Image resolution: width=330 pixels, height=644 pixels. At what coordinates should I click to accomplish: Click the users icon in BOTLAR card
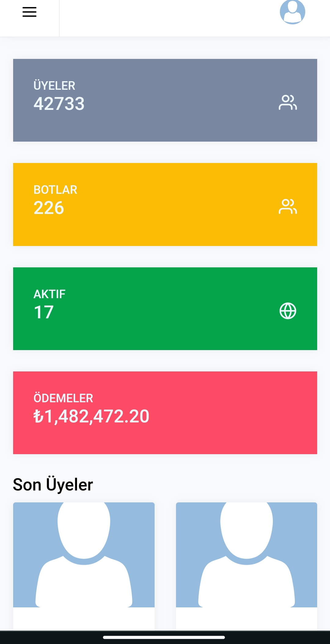288,207
